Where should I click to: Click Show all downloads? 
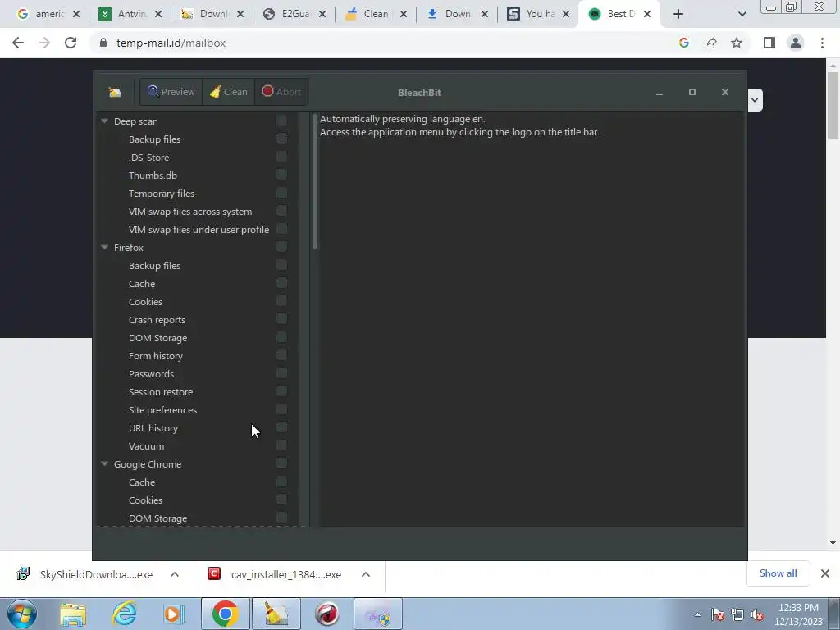click(x=778, y=573)
